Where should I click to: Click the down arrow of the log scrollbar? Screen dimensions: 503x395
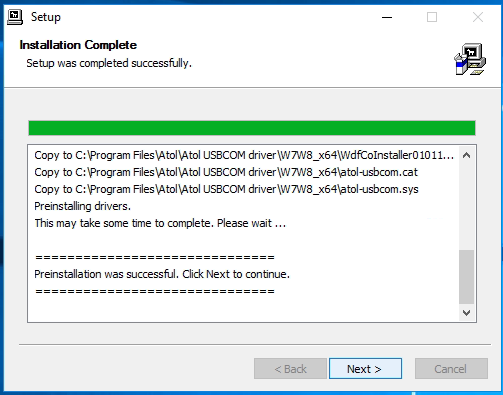tap(466, 313)
